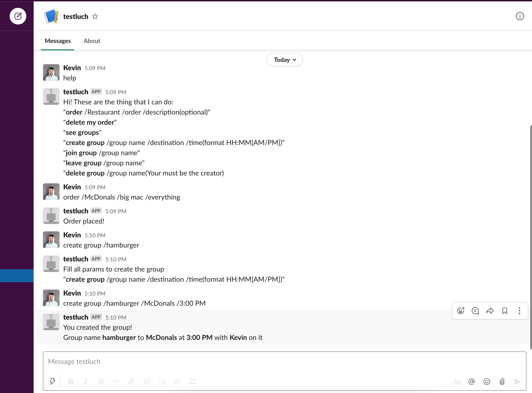Toggle italic formatting in the composer
The image size is (532, 393).
pyautogui.click(x=86, y=381)
